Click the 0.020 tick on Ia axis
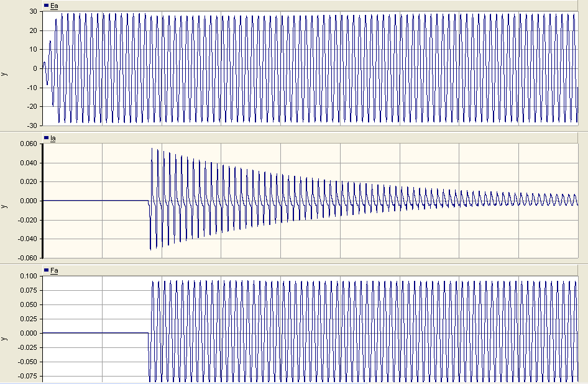 pos(29,182)
